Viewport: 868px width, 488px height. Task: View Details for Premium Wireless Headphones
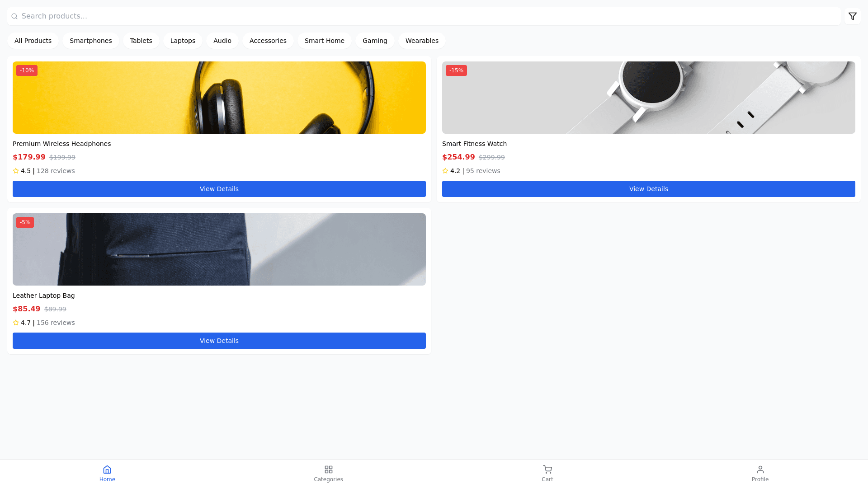coord(219,189)
